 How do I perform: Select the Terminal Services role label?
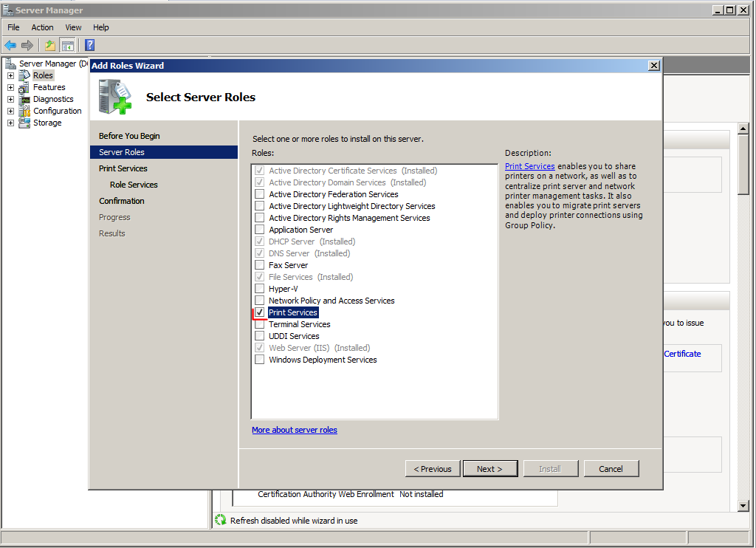[x=300, y=324]
